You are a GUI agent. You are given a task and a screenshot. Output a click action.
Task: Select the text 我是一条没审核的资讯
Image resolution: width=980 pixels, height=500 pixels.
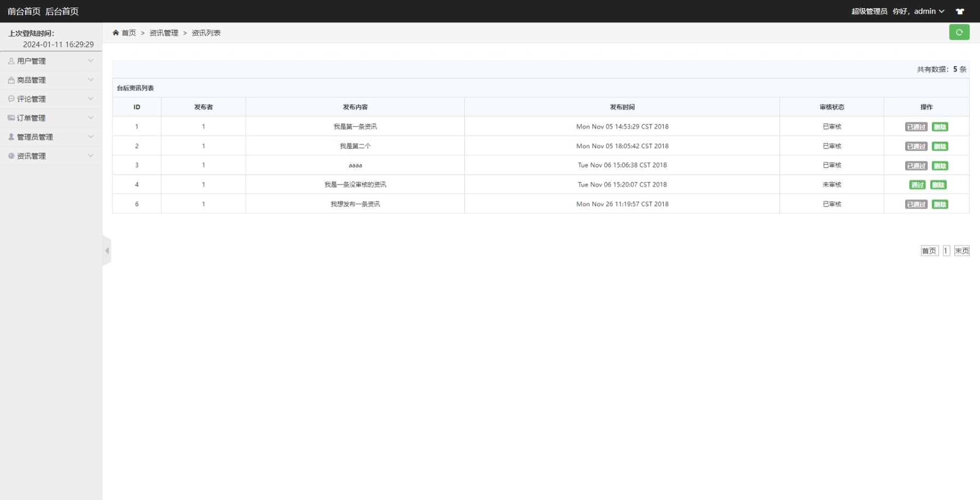coord(355,185)
